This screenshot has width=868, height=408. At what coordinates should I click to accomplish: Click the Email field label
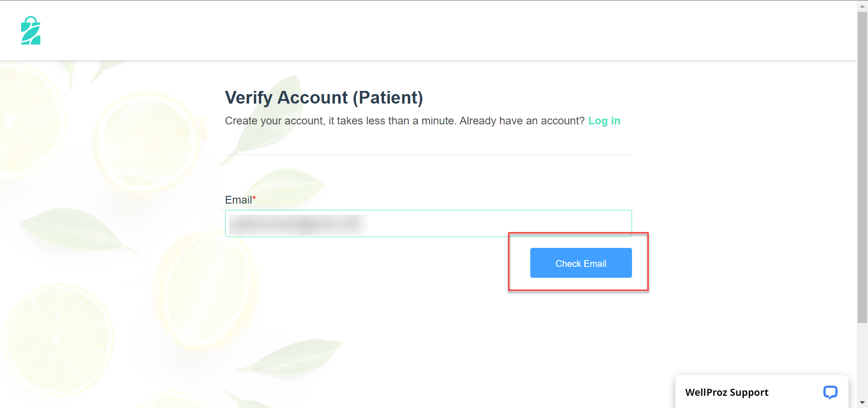click(238, 200)
